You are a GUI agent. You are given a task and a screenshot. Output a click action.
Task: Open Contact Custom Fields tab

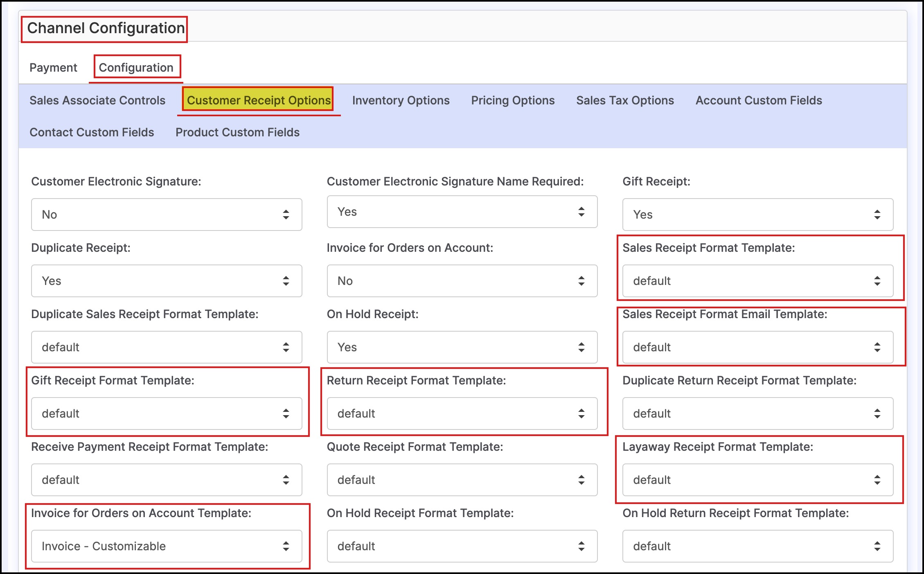pyautogui.click(x=92, y=132)
